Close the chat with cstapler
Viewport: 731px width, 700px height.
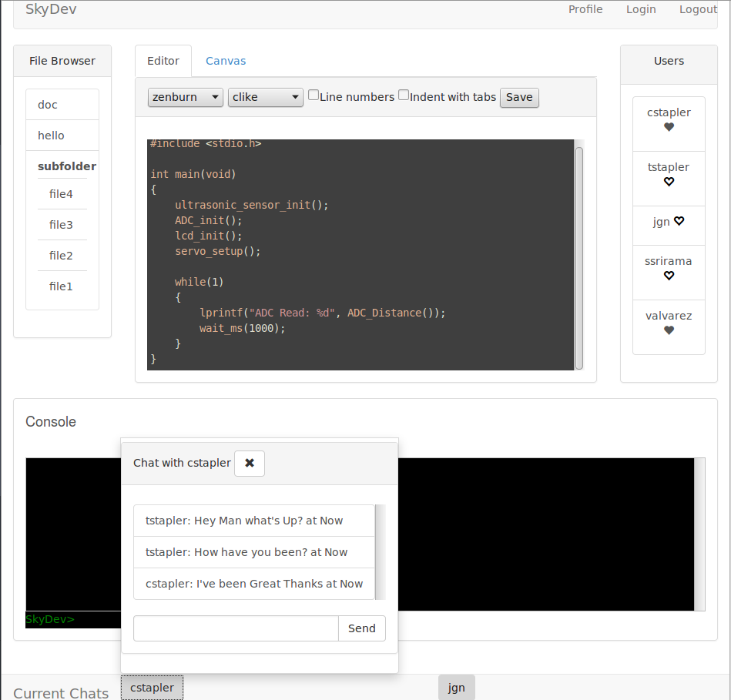click(250, 464)
